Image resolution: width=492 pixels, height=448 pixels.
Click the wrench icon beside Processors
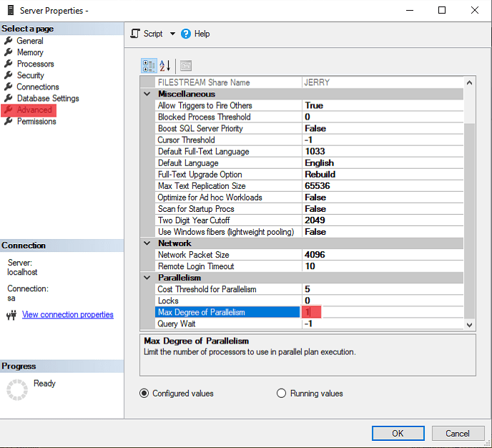click(9, 64)
